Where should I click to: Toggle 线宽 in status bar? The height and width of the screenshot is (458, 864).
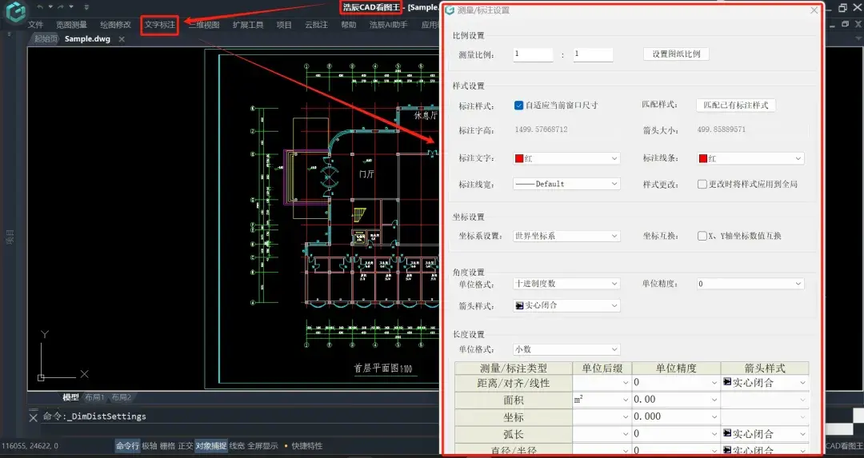point(237,446)
